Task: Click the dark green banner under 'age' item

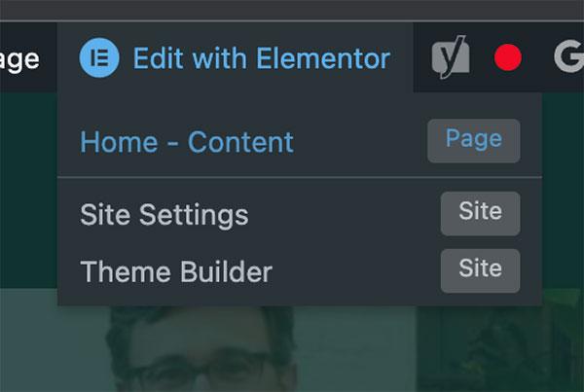Action: coord(28,190)
